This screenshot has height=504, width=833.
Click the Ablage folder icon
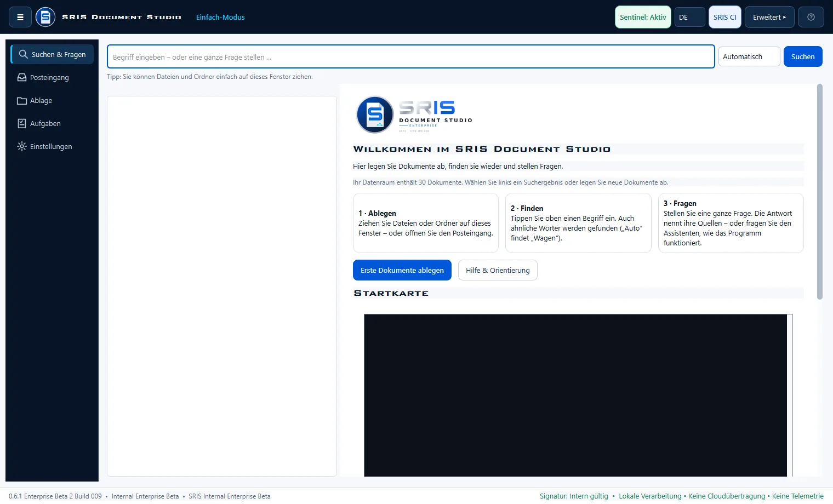tap(22, 100)
